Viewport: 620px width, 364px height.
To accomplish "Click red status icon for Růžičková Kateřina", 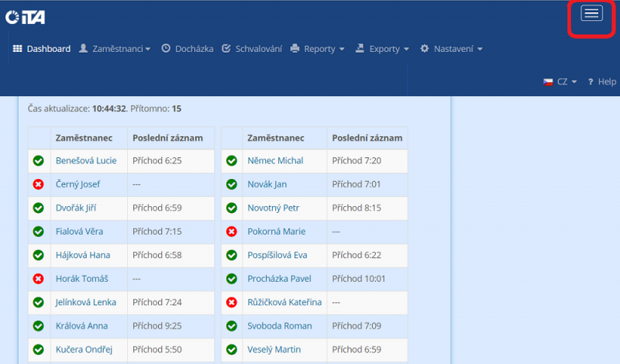I will 231,303.
